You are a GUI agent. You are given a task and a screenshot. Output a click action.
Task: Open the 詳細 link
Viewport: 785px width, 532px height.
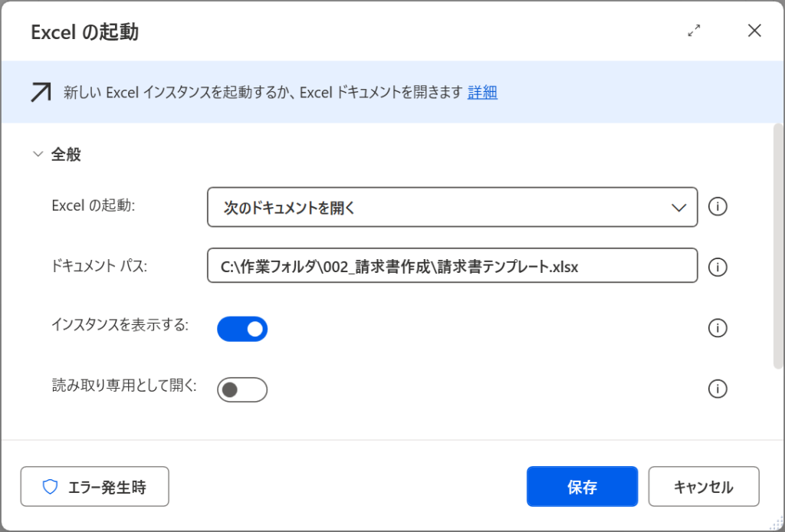tap(482, 92)
